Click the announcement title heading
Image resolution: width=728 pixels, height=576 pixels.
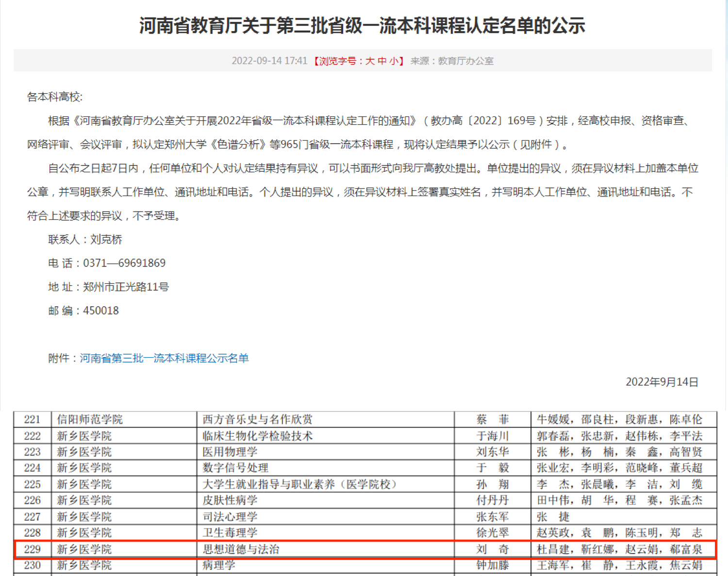coord(362,26)
